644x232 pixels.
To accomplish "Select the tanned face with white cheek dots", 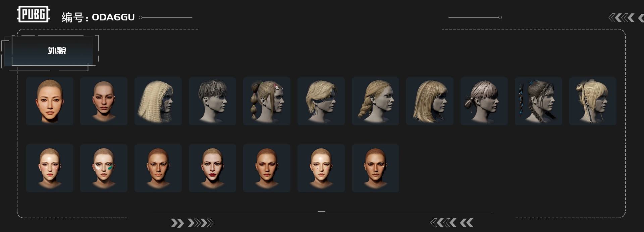I will 375,168.
